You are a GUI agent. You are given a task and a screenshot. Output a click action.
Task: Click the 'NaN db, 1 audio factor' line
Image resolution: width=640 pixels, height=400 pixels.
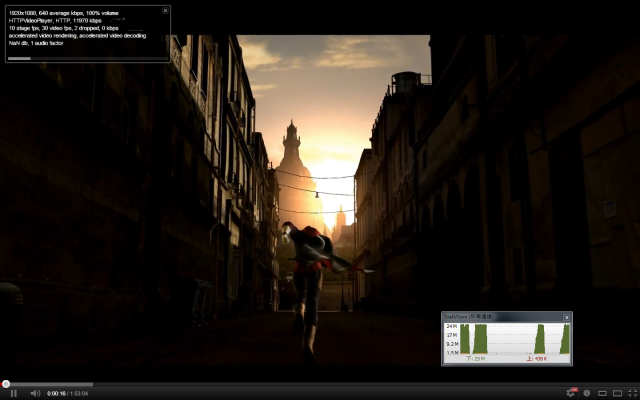tap(36, 43)
